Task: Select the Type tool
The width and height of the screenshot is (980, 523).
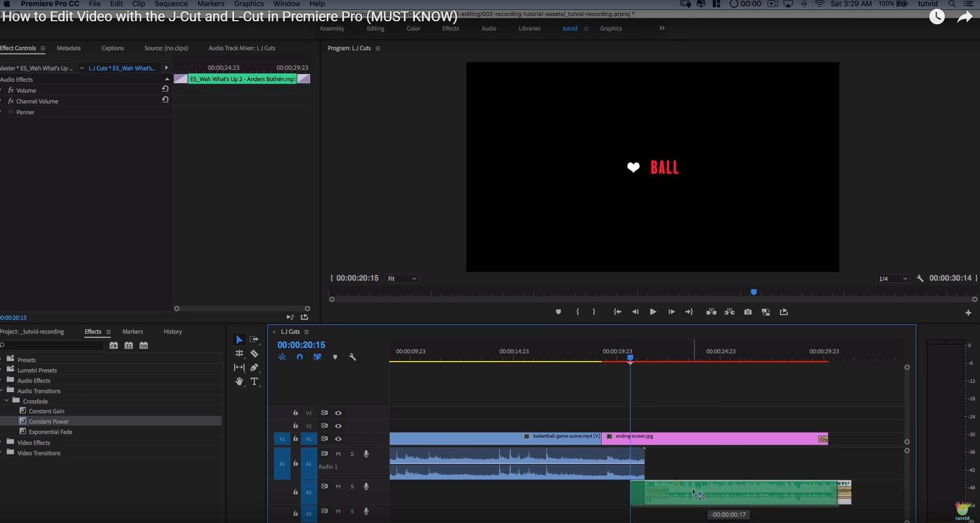Action: tap(254, 382)
